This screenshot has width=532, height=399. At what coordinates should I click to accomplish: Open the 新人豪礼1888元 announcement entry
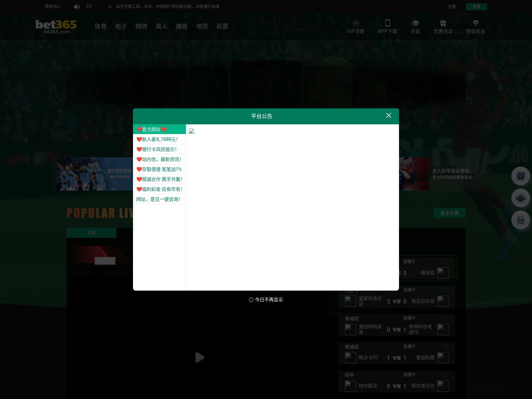point(159,139)
